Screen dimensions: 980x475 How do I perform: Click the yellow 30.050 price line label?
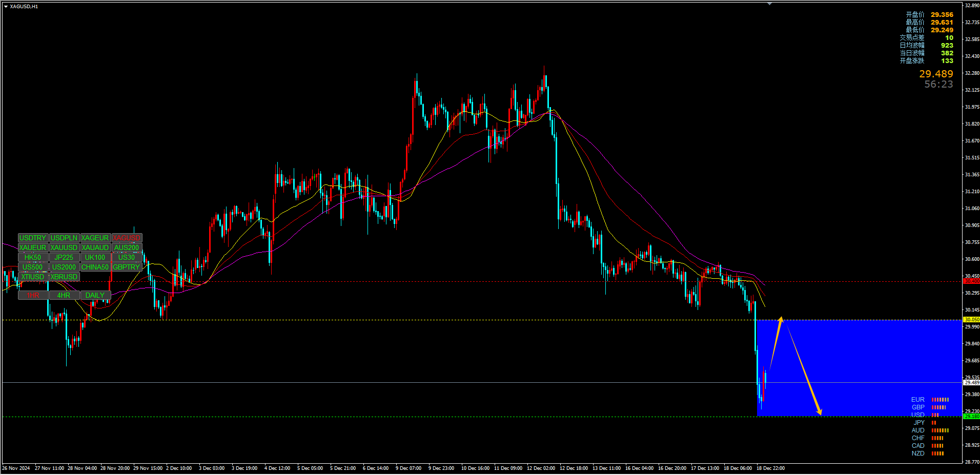(x=971, y=320)
